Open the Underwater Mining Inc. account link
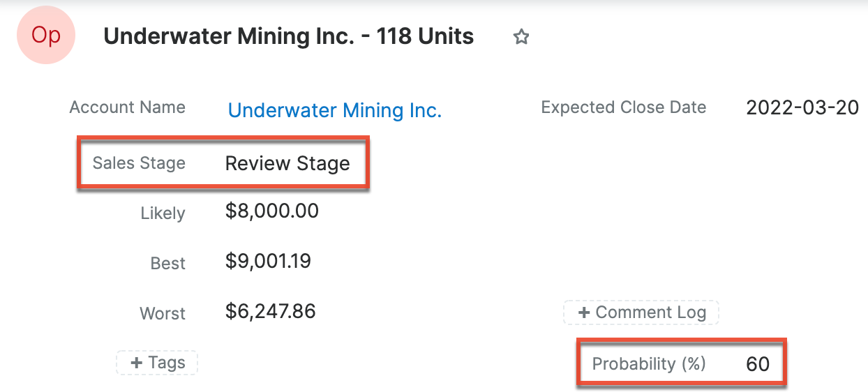 [x=335, y=110]
